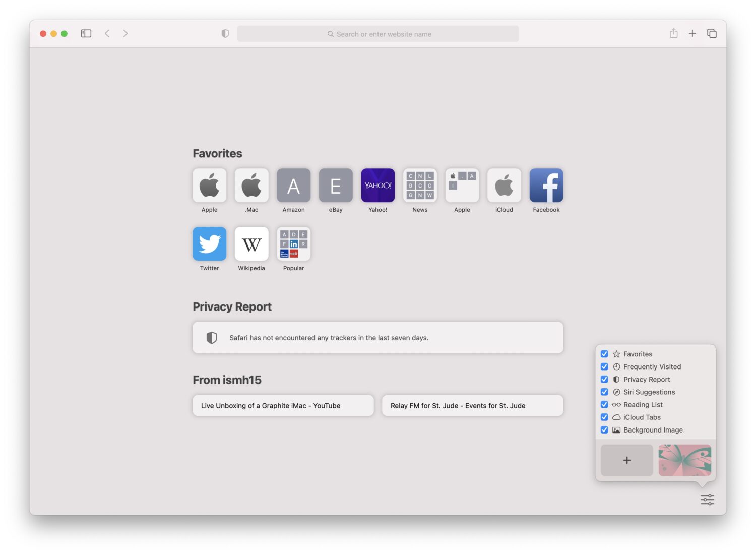756x554 pixels.
Task: Click the Privacy Report tracker summary card
Action: pos(378,338)
